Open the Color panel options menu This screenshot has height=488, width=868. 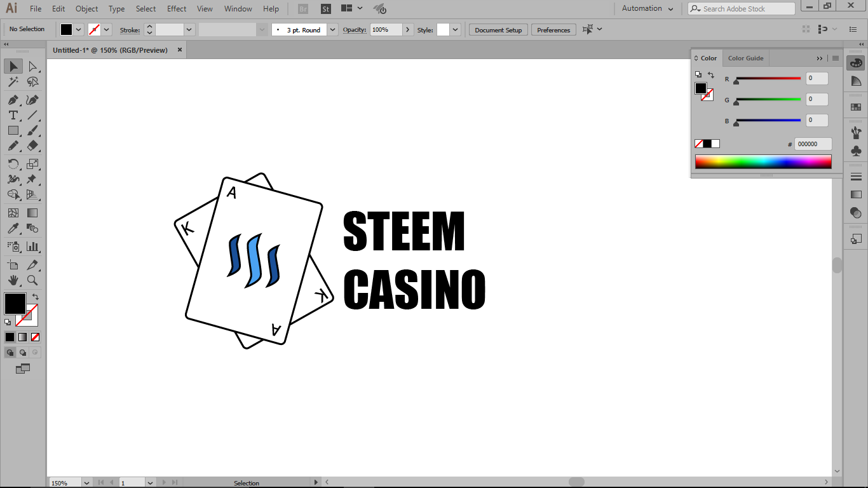836,58
